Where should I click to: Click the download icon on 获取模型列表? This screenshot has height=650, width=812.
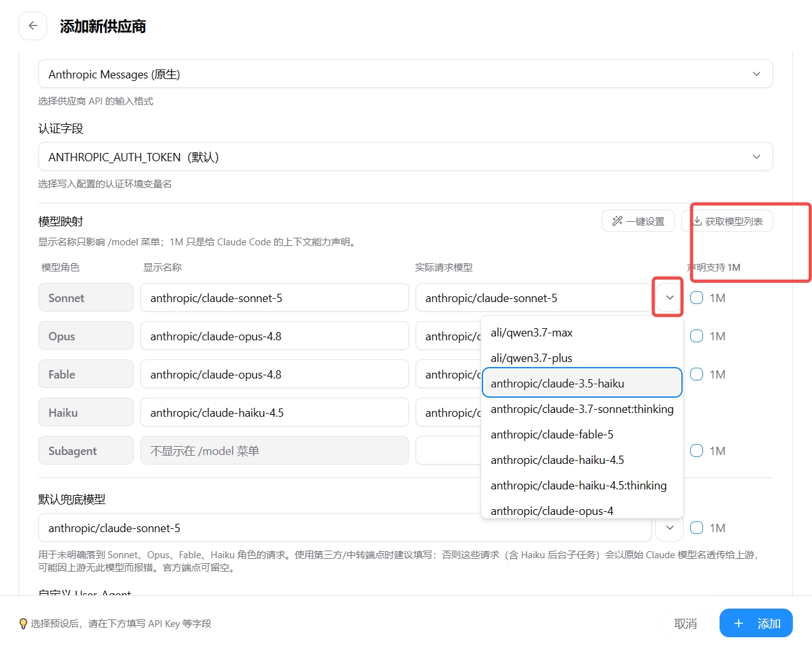tap(697, 221)
